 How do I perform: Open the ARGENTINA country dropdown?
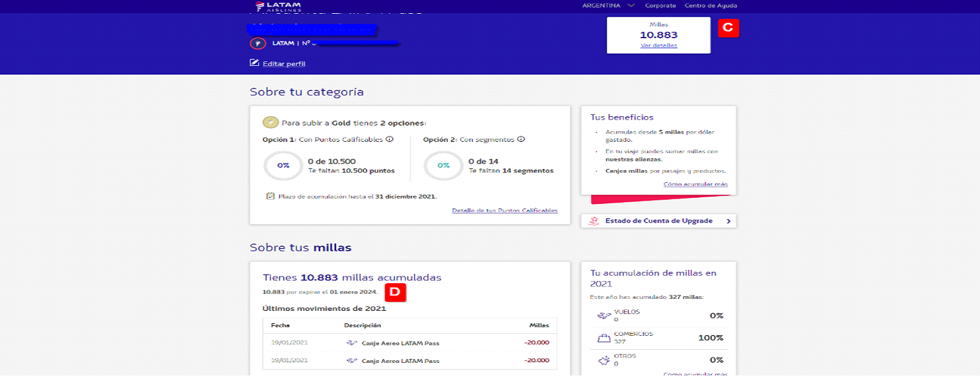click(608, 6)
